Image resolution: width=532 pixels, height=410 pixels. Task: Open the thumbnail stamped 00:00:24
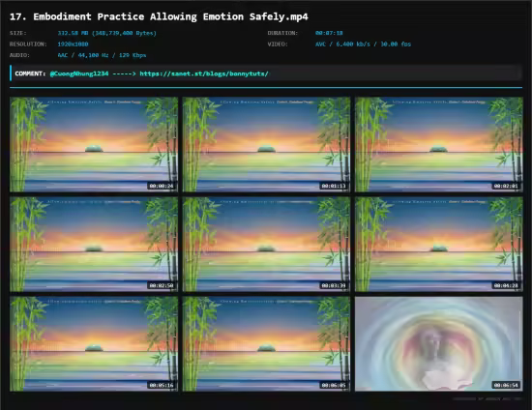94,144
